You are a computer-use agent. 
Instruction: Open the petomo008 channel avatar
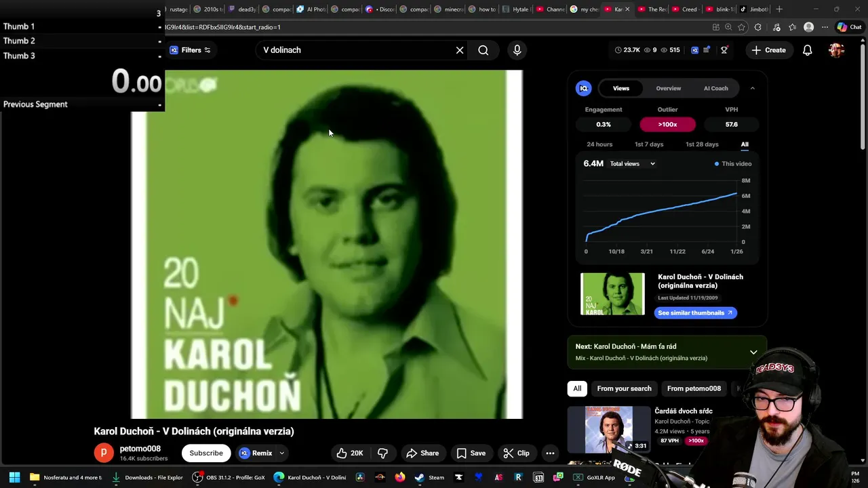pos(104,453)
